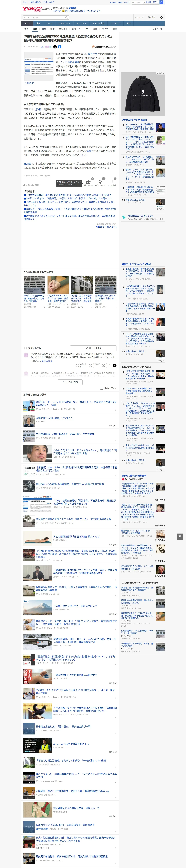Select the エキスパート tab
The width and height of the screenshot is (186, 868).
64,24
